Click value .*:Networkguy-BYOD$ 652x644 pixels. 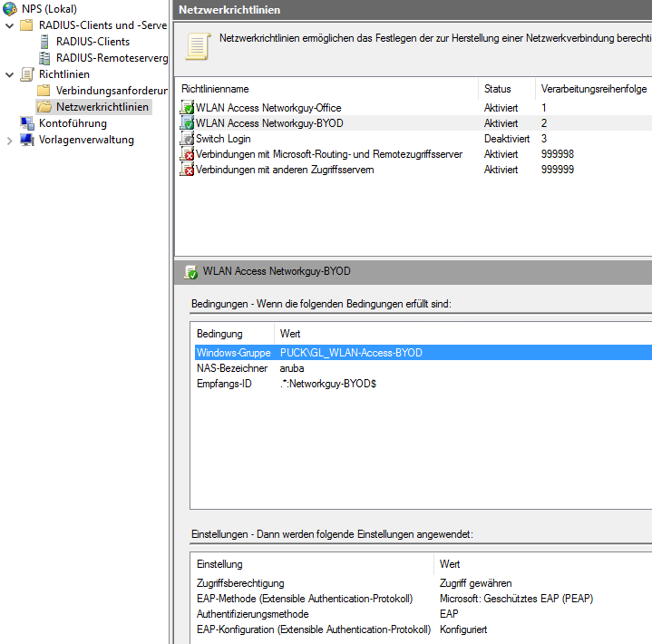(328, 384)
